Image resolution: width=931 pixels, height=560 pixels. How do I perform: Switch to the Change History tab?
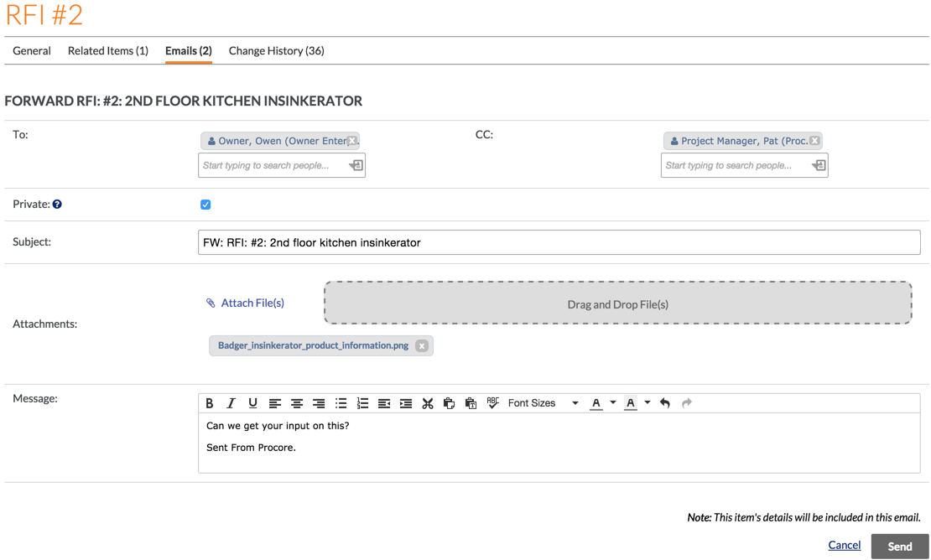[276, 50]
